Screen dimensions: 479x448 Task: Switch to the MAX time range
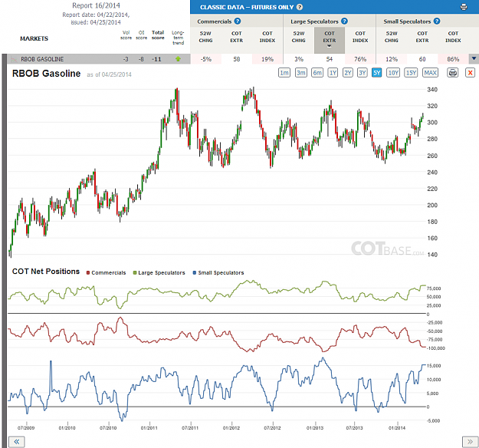tap(430, 73)
